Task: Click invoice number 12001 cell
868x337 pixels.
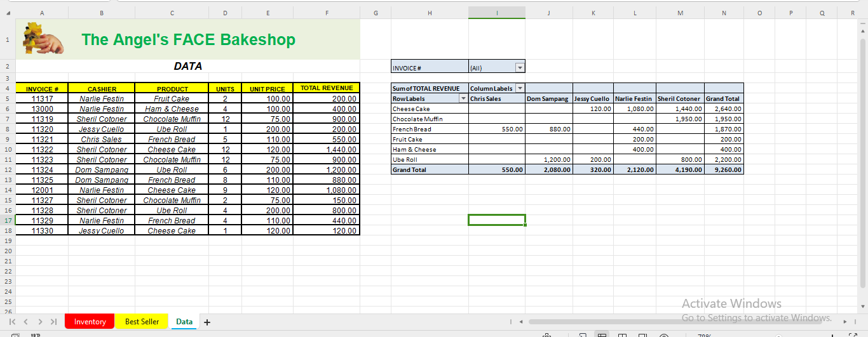Action: 42,190
